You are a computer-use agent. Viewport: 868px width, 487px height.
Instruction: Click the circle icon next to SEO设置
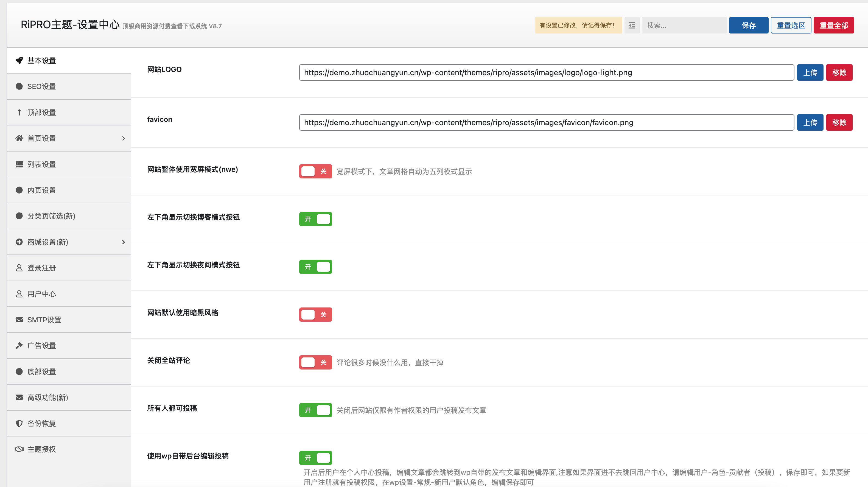[x=19, y=86]
